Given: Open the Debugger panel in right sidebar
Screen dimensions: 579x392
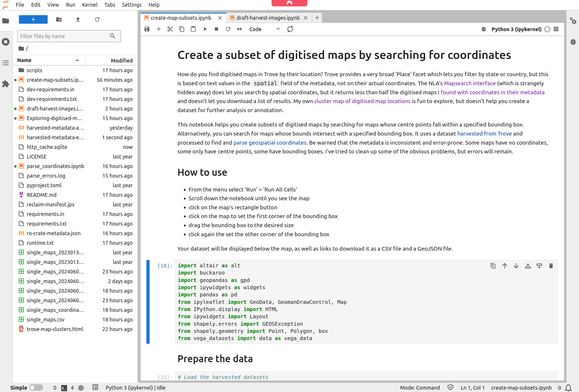Looking at the screenshot, I should (x=573, y=42).
